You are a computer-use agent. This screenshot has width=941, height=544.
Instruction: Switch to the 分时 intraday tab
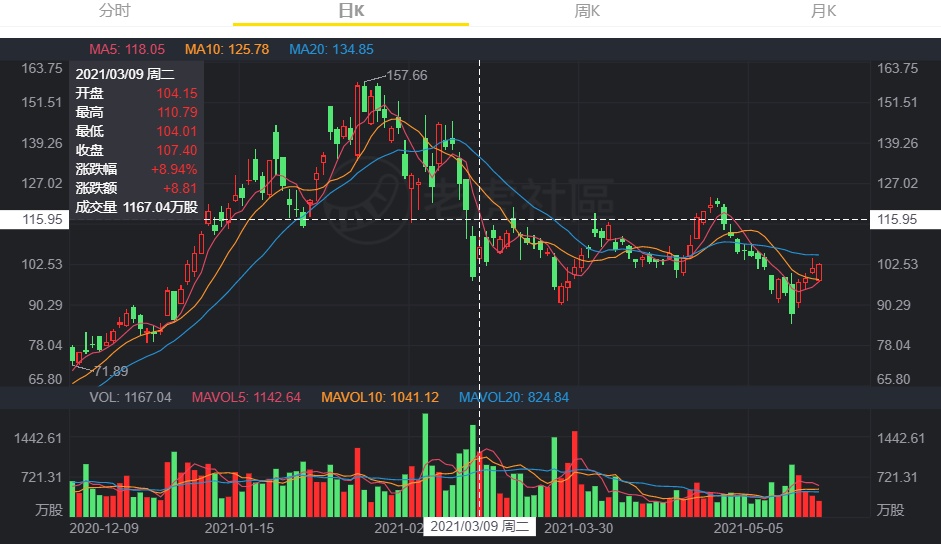115,11
